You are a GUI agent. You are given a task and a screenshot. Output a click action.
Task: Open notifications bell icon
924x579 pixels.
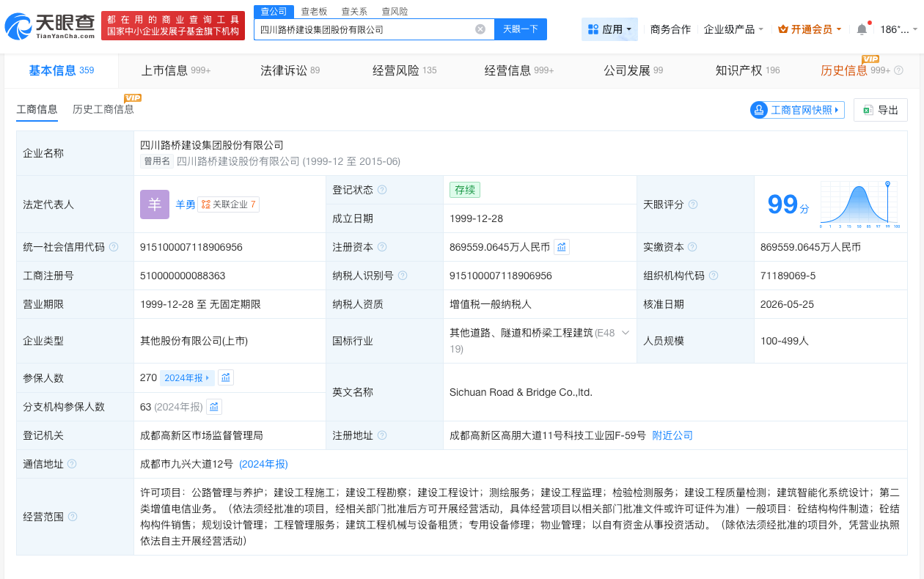click(x=862, y=29)
